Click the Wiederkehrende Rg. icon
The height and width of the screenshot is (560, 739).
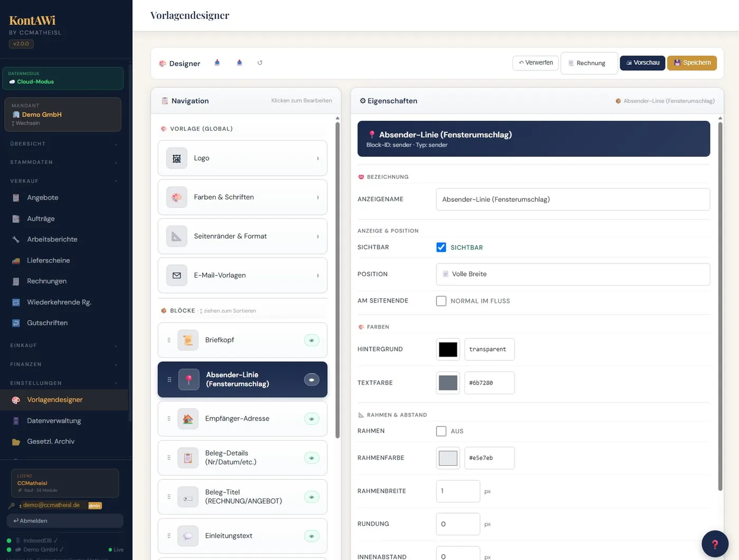[16, 302]
